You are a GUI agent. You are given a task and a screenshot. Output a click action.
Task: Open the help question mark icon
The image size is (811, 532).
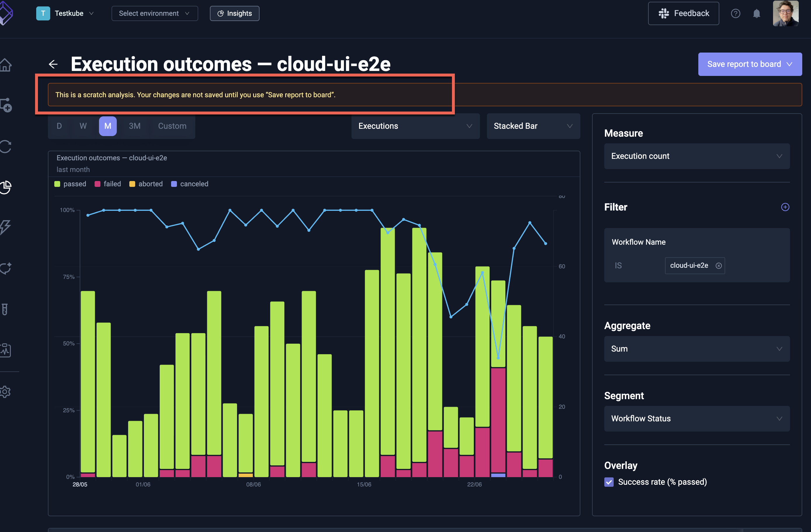[x=735, y=13]
